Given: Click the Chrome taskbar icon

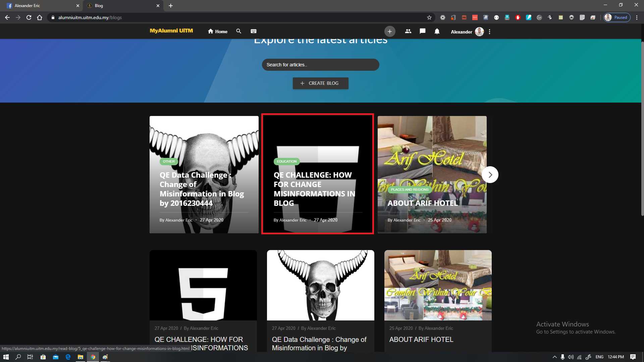Looking at the screenshot, I should pos(93,357).
